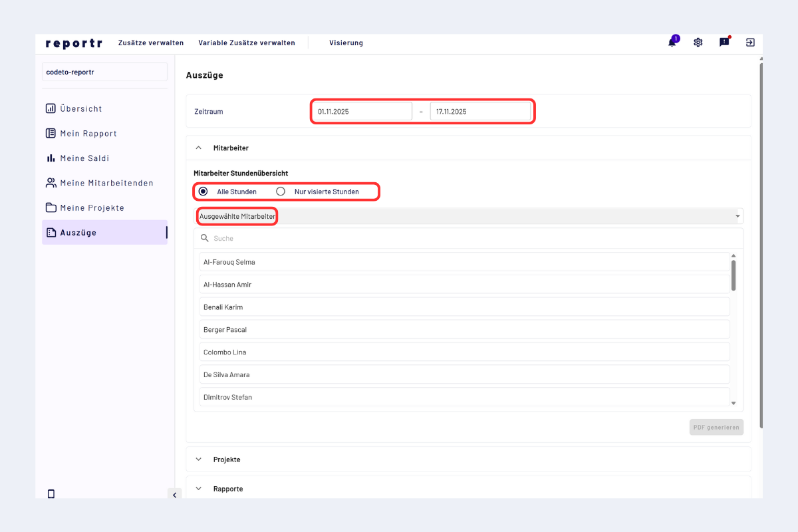
Task: Click the logout icon in header
Action: pos(750,43)
